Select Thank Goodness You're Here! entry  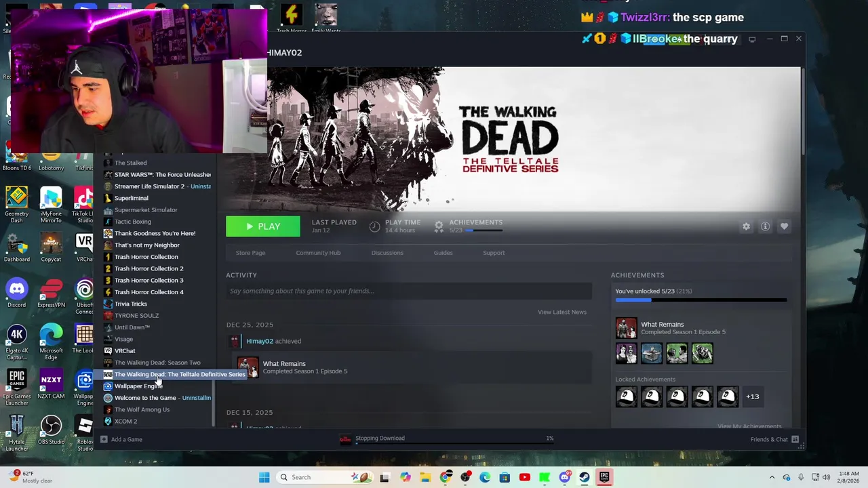click(155, 233)
